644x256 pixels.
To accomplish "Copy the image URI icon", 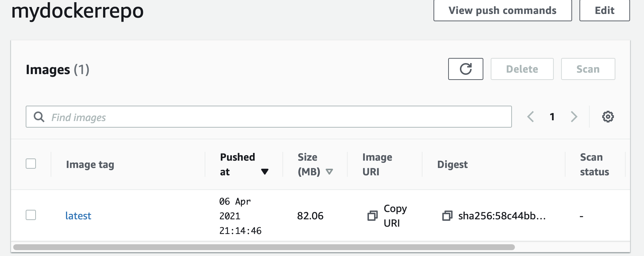I will click(372, 216).
